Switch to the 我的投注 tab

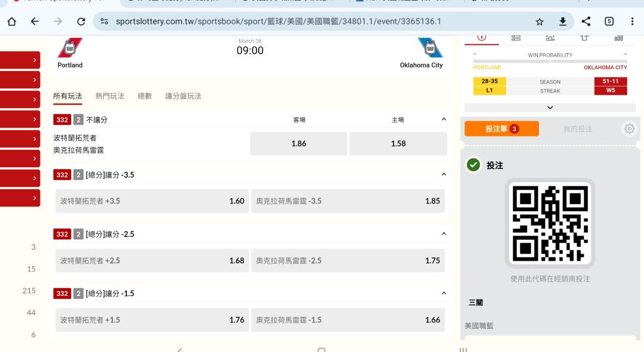[577, 129]
